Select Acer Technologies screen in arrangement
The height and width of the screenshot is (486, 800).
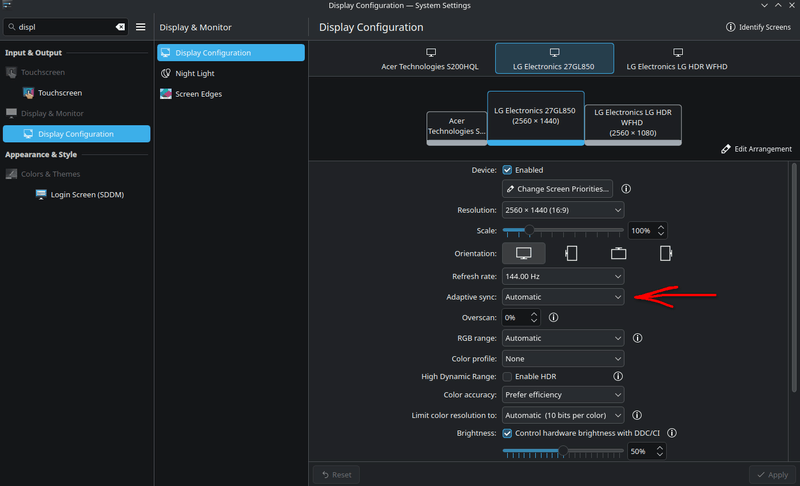(x=457, y=128)
